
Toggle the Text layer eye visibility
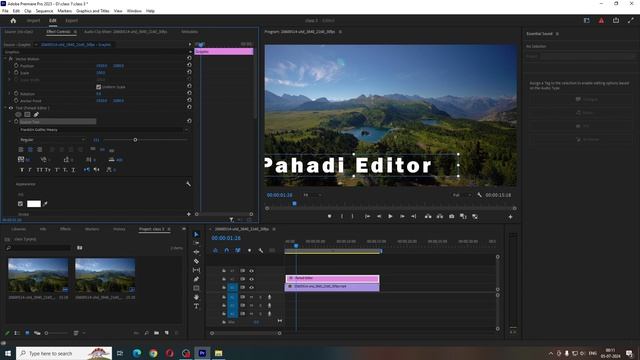11,108
